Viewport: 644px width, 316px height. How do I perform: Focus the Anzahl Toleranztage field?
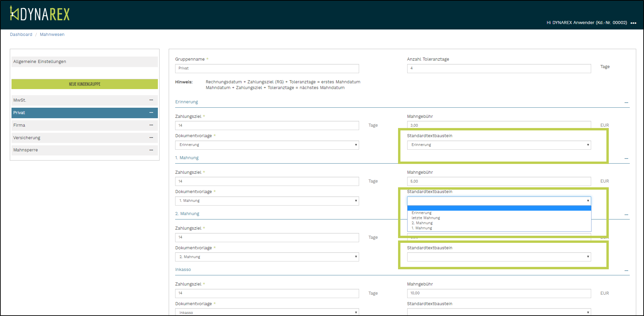(x=499, y=68)
